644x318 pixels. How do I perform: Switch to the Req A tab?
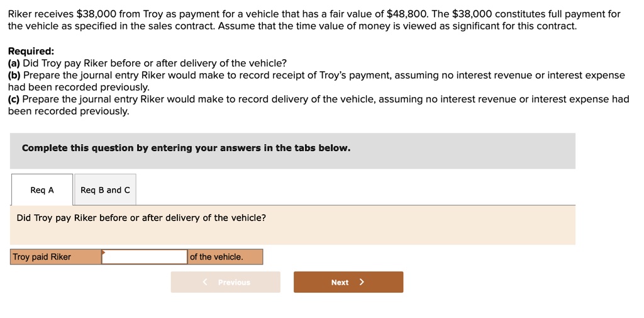click(42, 190)
